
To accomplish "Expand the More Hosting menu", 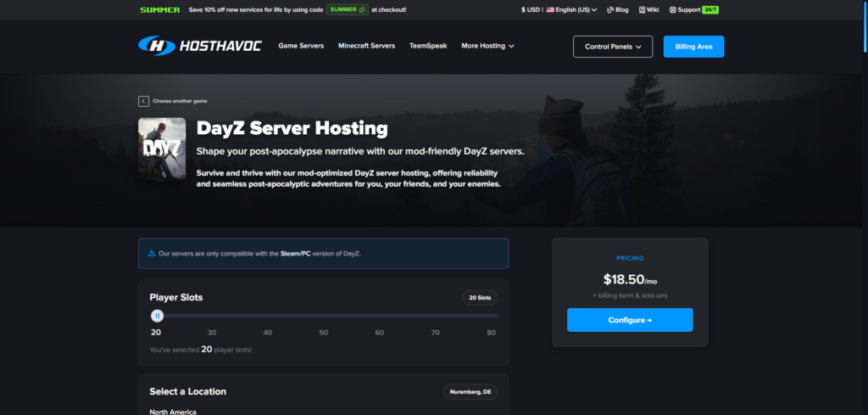I will pos(487,46).
